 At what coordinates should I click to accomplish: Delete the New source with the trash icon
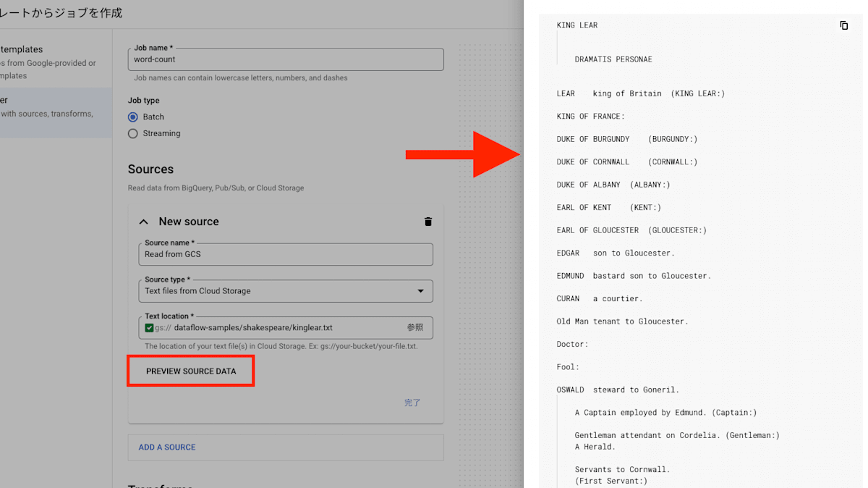[x=428, y=222]
